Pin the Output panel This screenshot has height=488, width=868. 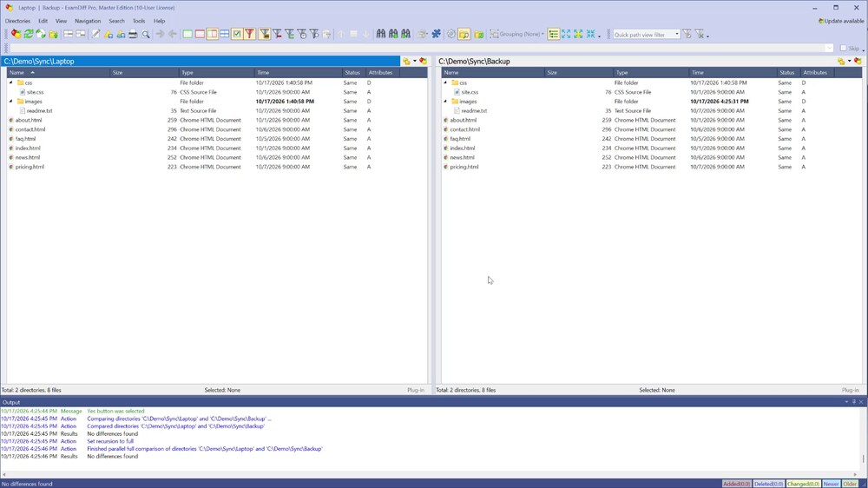pos(853,402)
